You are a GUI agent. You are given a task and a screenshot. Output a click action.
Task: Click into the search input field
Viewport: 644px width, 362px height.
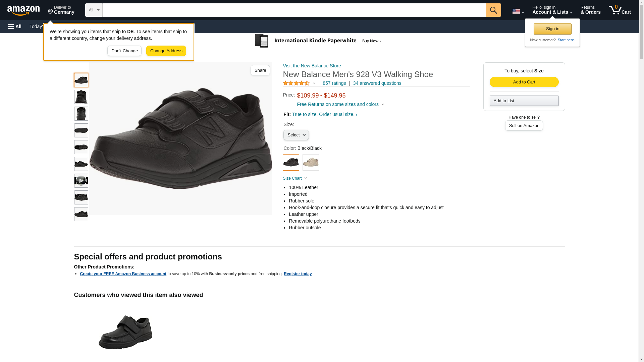click(x=294, y=10)
